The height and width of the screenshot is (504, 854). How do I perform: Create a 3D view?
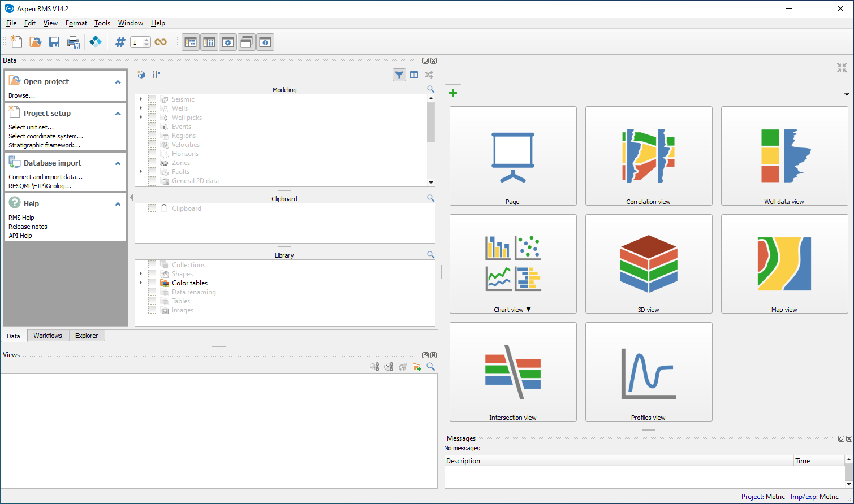coord(649,264)
